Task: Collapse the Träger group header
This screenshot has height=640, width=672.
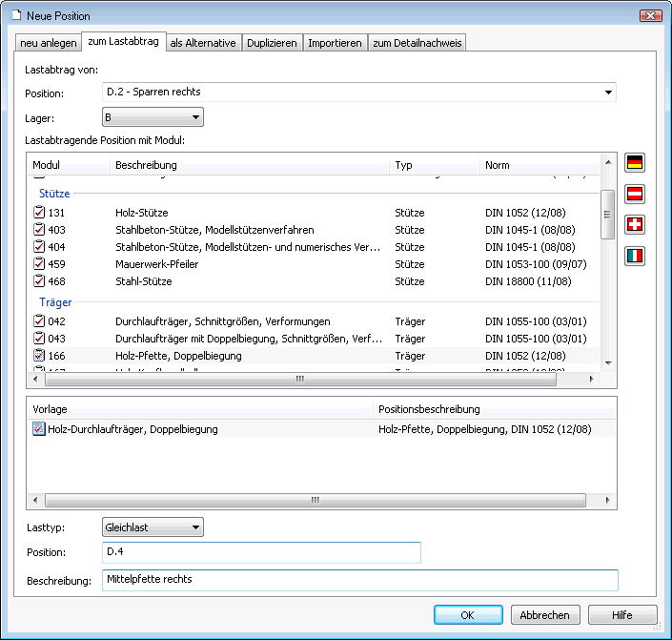Action: coord(55,302)
